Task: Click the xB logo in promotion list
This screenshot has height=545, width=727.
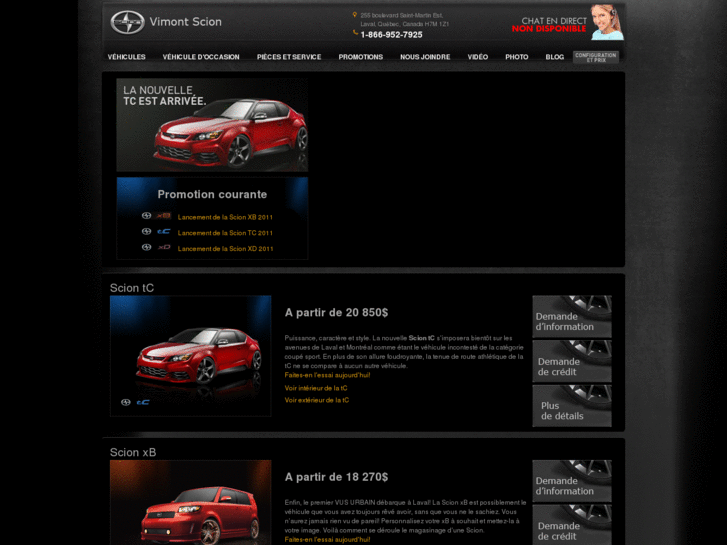Action: pos(163,216)
